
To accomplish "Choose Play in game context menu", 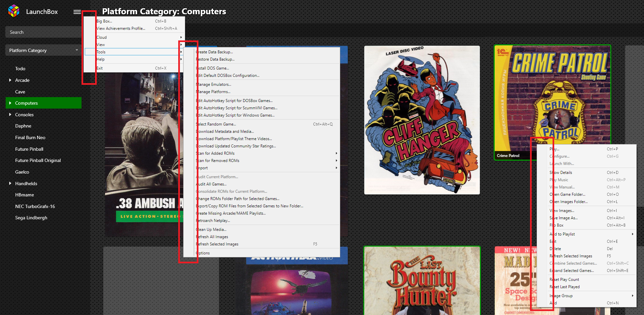I will tap(586, 149).
